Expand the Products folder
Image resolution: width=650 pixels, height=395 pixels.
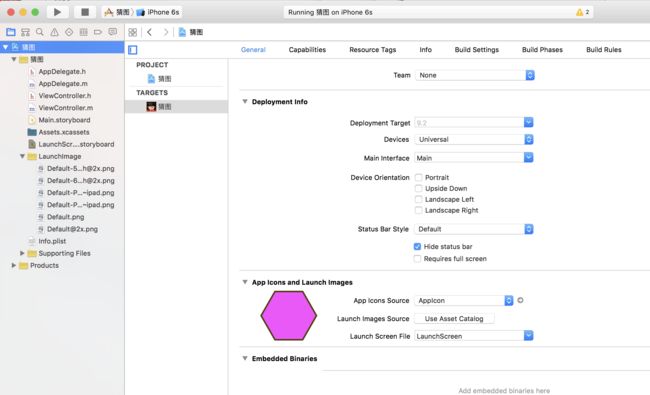click(14, 265)
